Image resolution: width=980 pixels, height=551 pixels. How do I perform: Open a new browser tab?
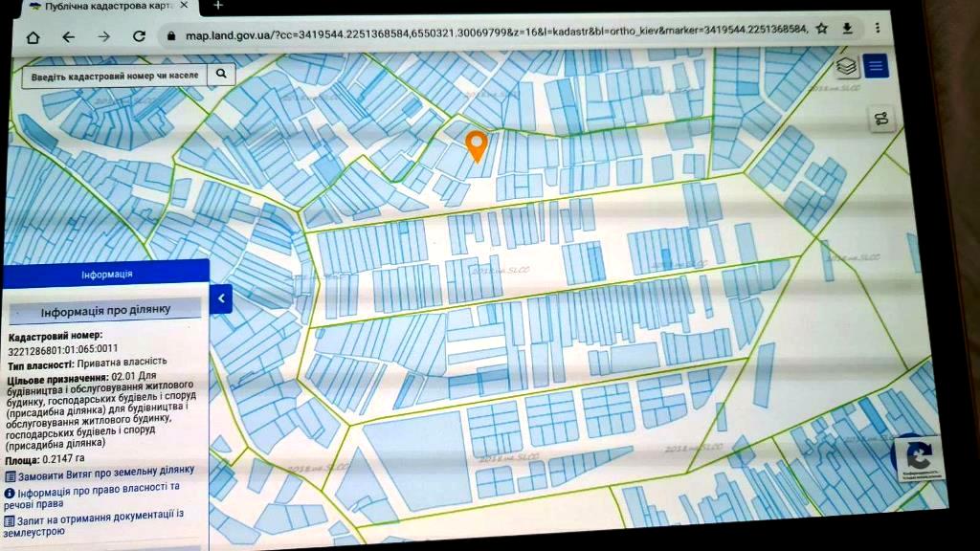click(218, 5)
